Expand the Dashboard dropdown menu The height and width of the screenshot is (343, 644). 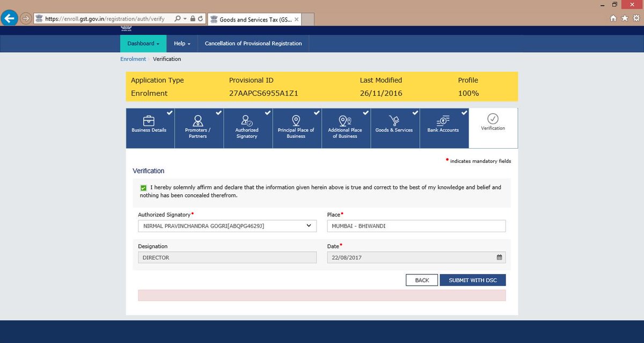143,43
